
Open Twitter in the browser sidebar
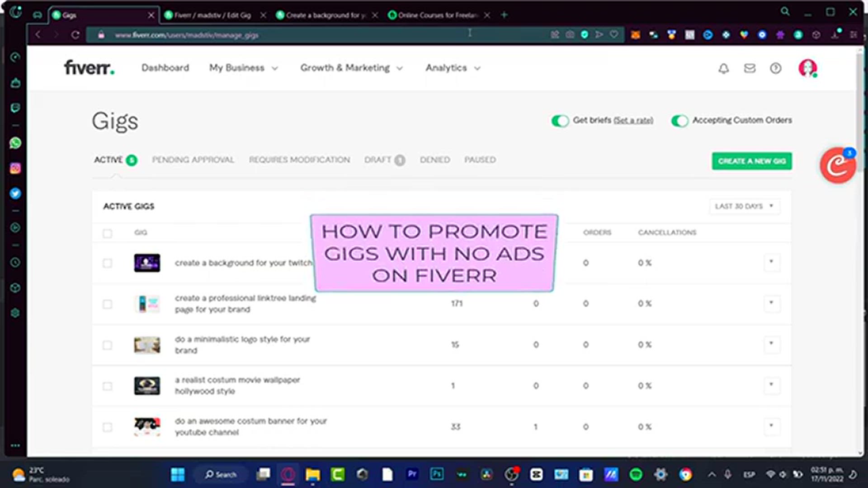tap(15, 193)
